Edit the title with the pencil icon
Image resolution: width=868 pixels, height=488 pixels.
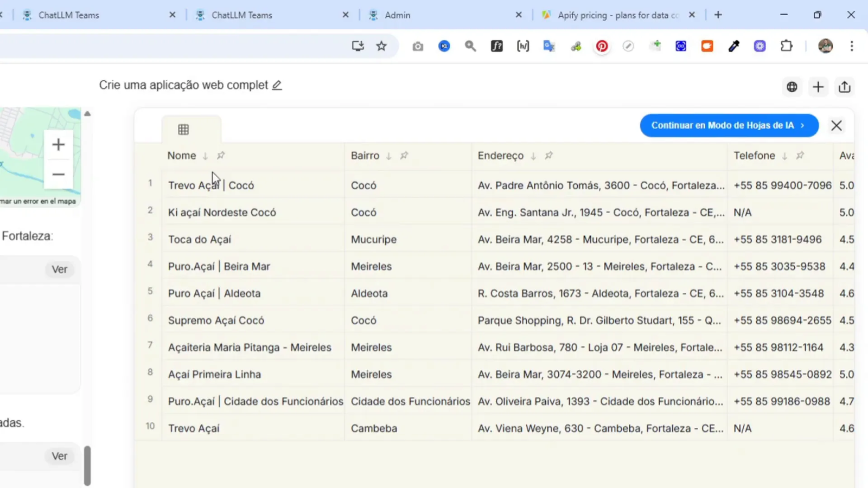pyautogui.click(x=277, y=85)
